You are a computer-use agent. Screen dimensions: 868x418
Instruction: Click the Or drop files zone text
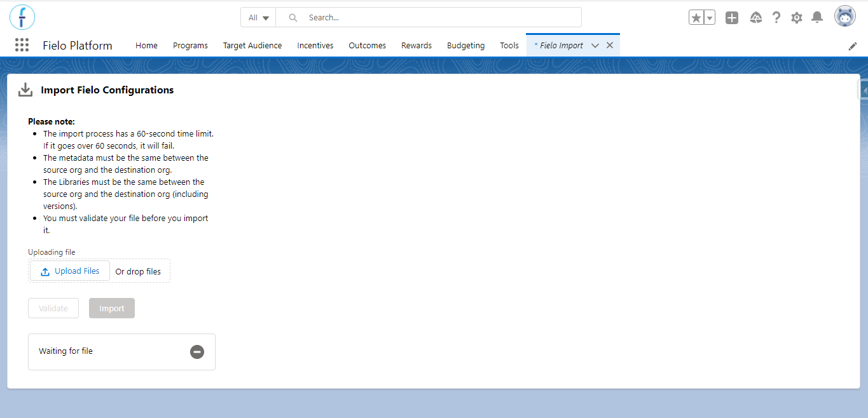coord(138,271)
